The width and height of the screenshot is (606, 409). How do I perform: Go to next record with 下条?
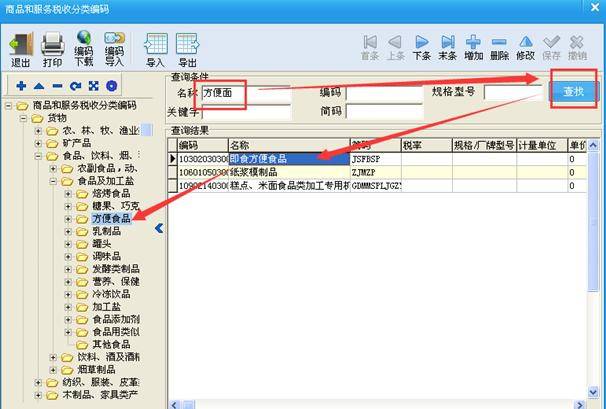422,48
